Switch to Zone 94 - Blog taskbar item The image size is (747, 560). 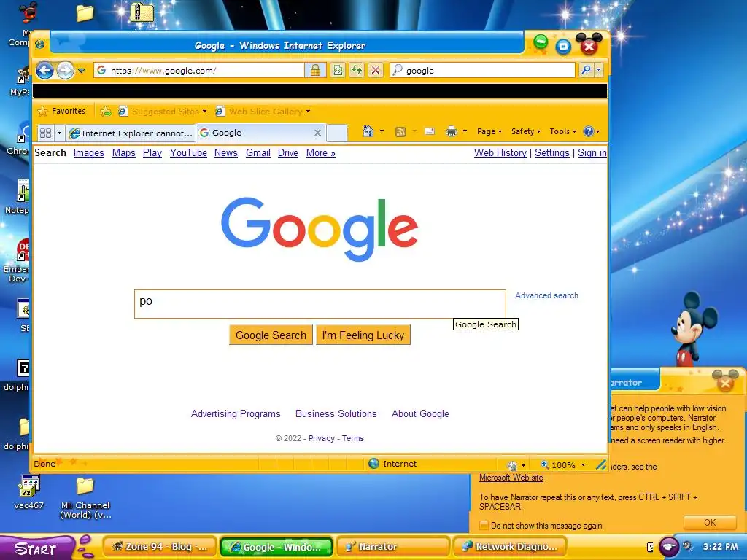(160, 547)
